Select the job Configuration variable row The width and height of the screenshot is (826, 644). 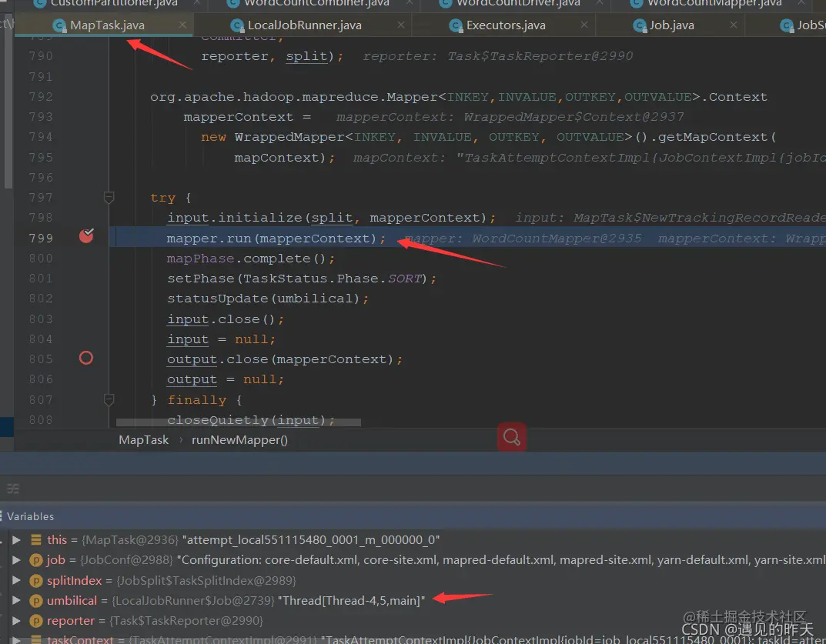413,559
